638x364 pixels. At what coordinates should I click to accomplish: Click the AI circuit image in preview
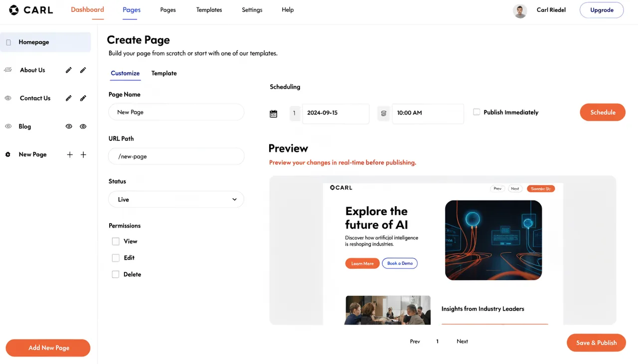[493, 240]
